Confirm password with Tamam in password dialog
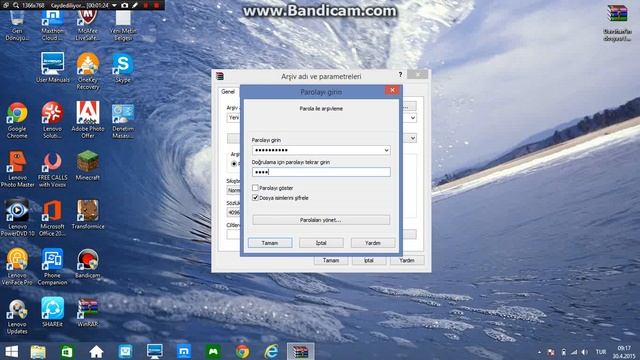 (270, 243)
